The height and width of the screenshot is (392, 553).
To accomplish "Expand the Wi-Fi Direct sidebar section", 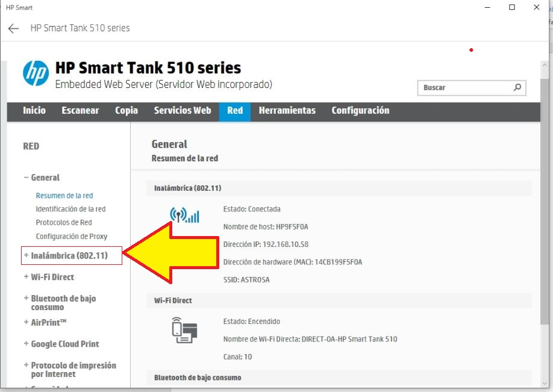I will point(52,277).
